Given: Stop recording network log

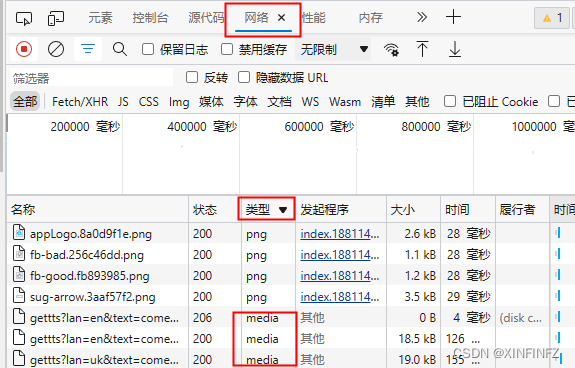Looking at the screenshot, I should pos(24,49).
